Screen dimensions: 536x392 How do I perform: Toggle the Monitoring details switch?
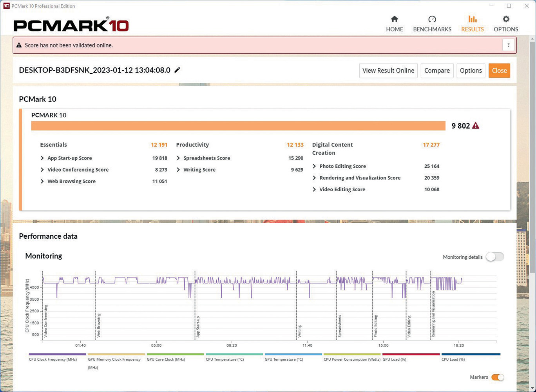point(495,257)
